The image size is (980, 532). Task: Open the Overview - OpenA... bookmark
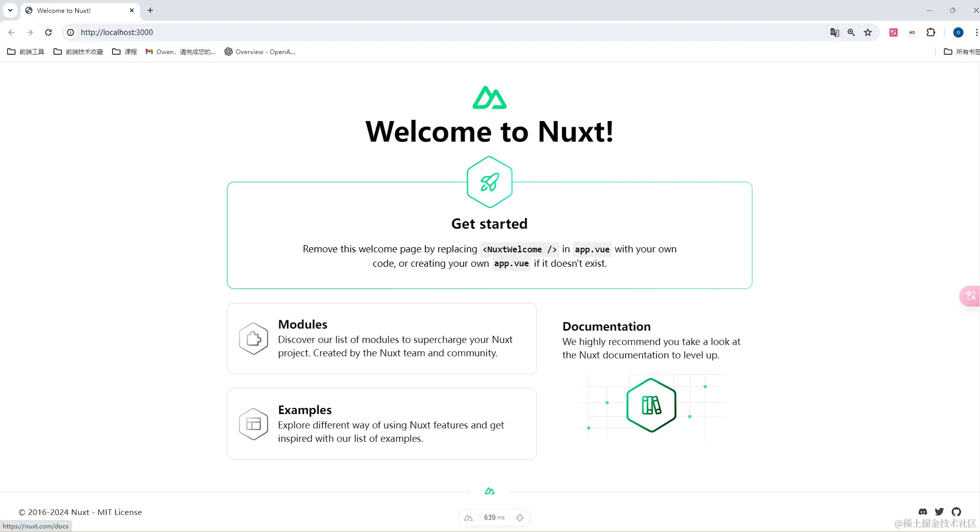(260, 52)
